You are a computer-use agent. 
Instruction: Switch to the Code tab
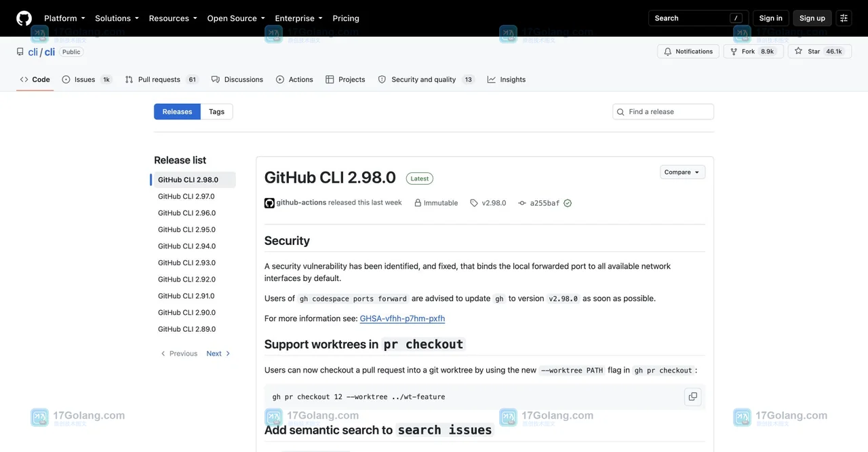pyautogui.click(x=35, y=79)
